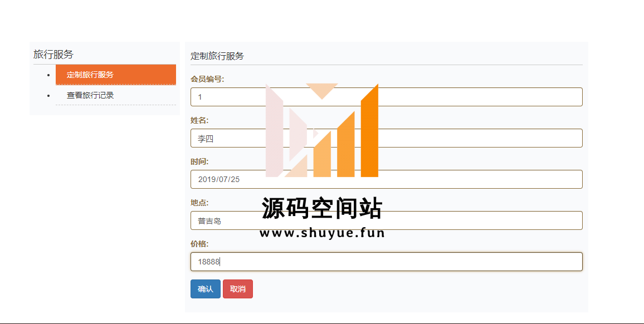The width and height of the screenshot is (644, 324).
Task: Focus the 姓名 field containing 李四
Action: click(x=387, y=139)
